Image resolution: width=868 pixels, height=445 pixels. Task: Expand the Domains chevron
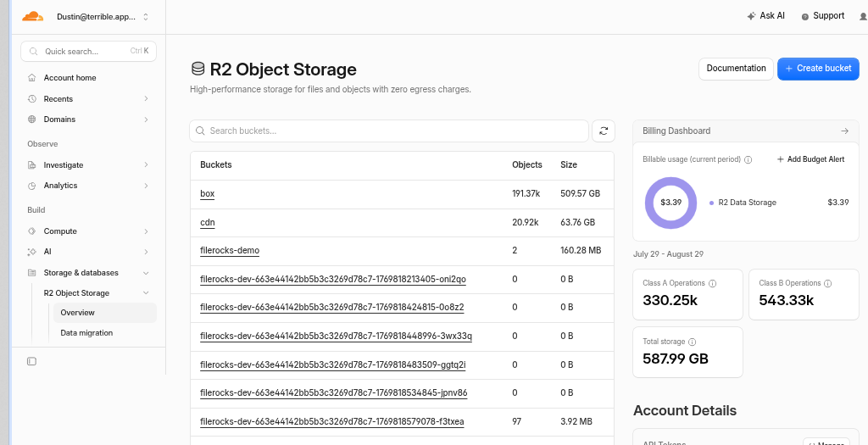pos(146,120)
